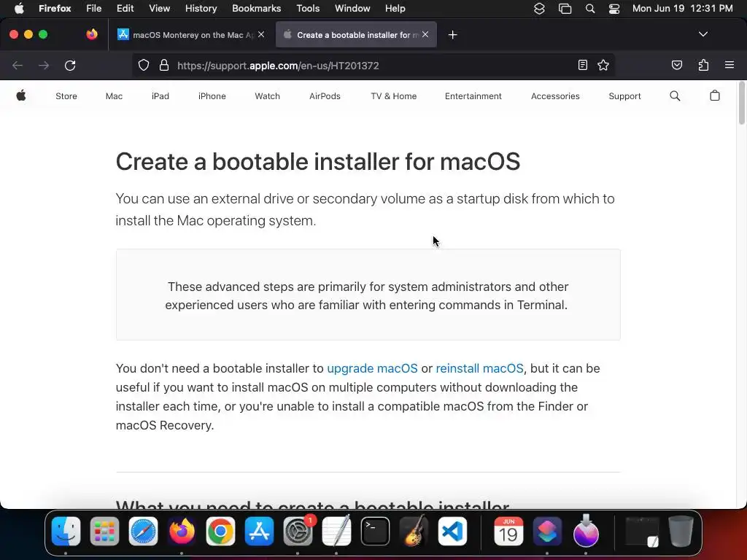747x560 pixels.
Task: Open TextEdit from the Dock
Action: pos(336,531)
